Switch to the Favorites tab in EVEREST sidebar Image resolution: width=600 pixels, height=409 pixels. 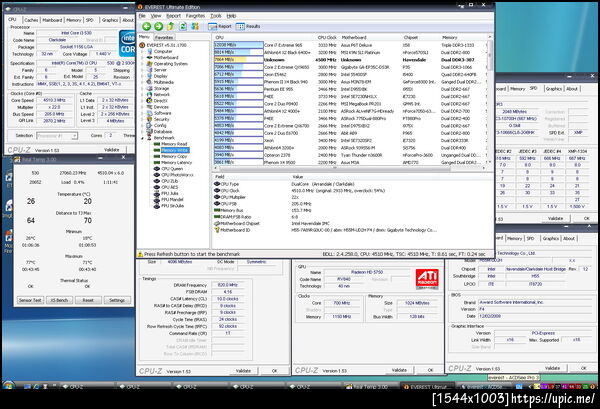coord(164,37)
